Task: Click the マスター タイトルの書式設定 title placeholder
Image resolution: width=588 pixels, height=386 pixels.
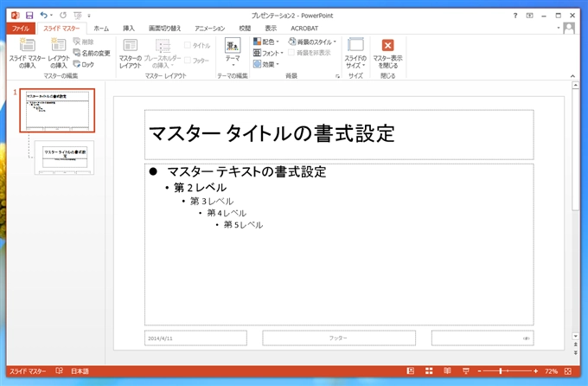Action: tap(339, 134)
